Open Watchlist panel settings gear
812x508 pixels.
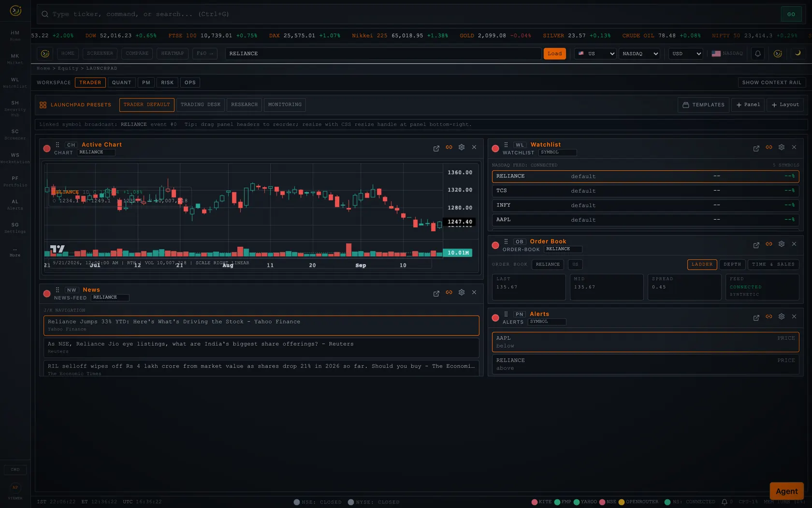click(x=782, y=147)
